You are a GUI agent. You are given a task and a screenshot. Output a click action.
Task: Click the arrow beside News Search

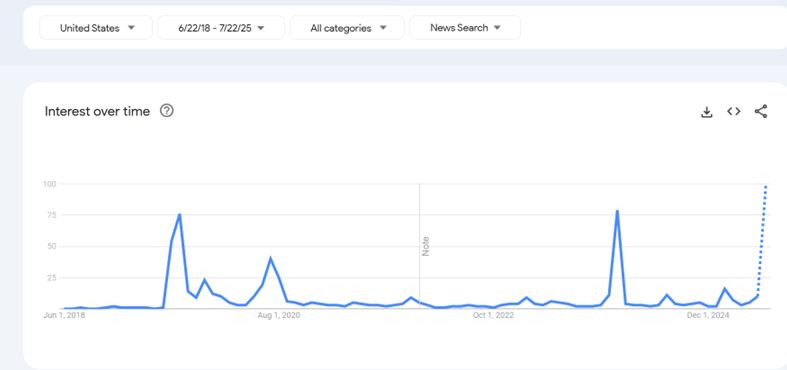coord(497,28)
